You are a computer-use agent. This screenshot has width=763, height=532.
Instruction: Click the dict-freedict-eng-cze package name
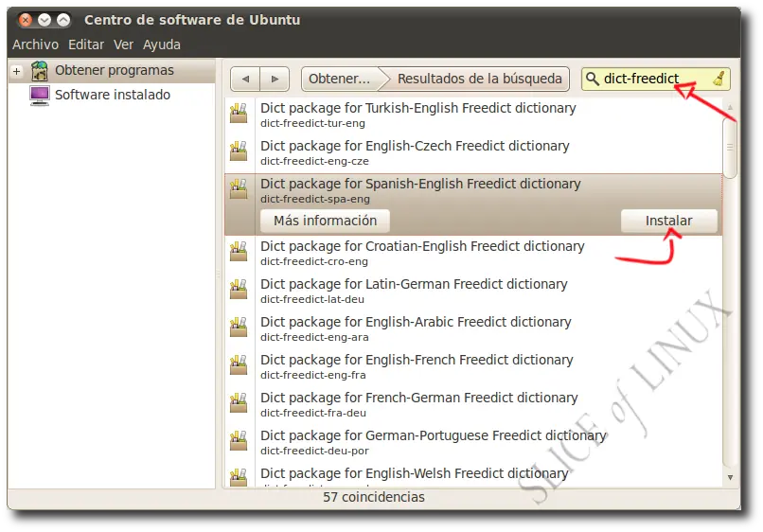pos(314,161)
